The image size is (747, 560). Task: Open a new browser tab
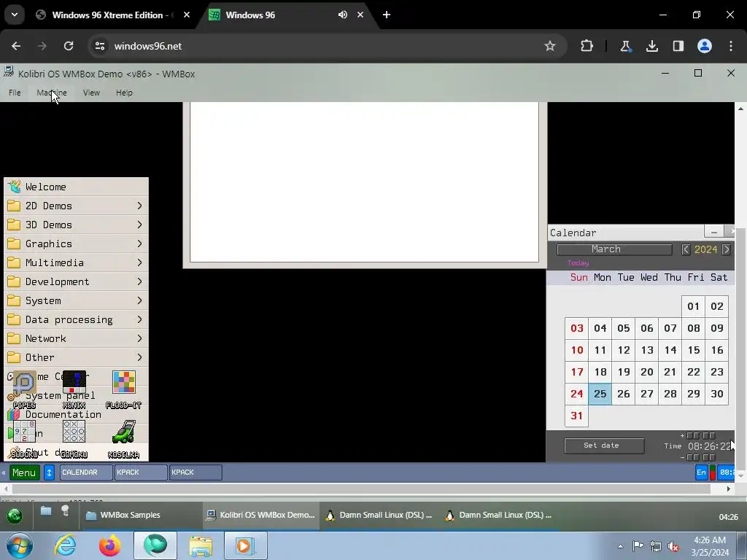(x=387, y=15)
